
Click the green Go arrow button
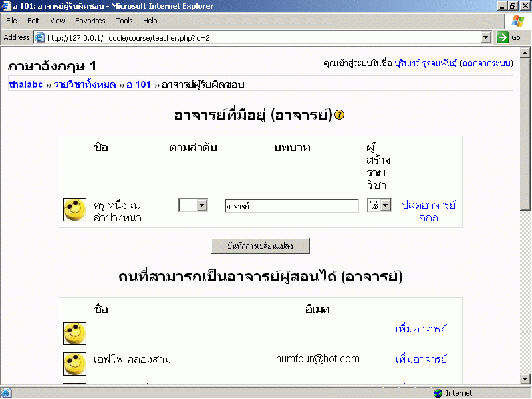point(503,38)
